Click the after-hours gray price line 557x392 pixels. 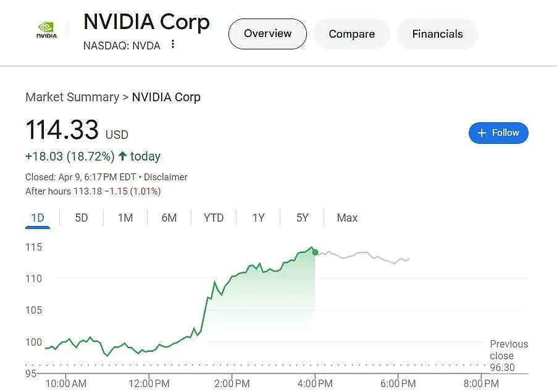coord(362,256)
